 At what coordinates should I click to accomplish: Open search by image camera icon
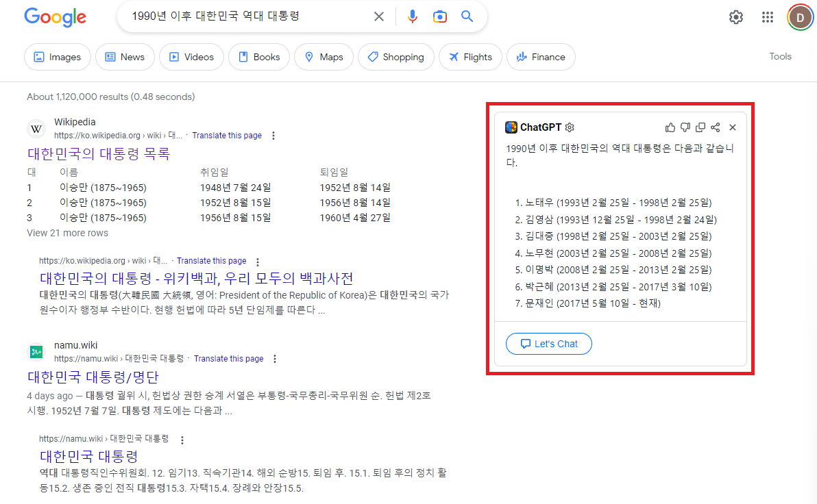[440, 16]
